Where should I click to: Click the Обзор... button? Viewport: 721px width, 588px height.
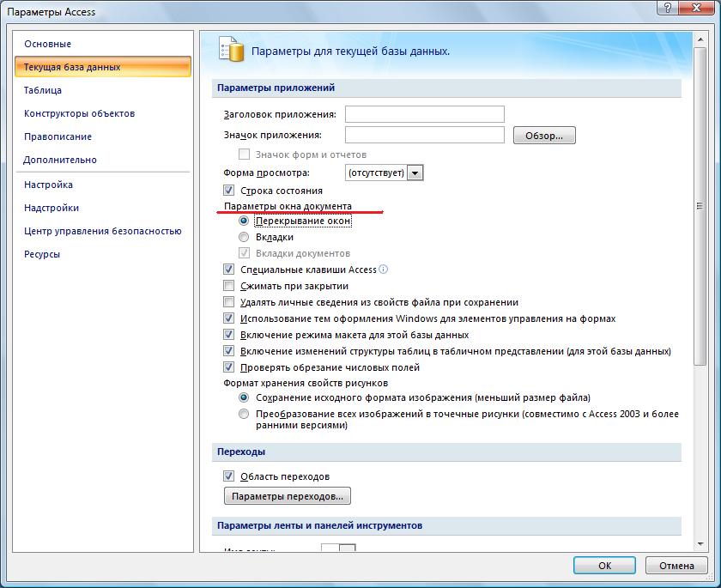pyautogui.click(x=544, y=136)
